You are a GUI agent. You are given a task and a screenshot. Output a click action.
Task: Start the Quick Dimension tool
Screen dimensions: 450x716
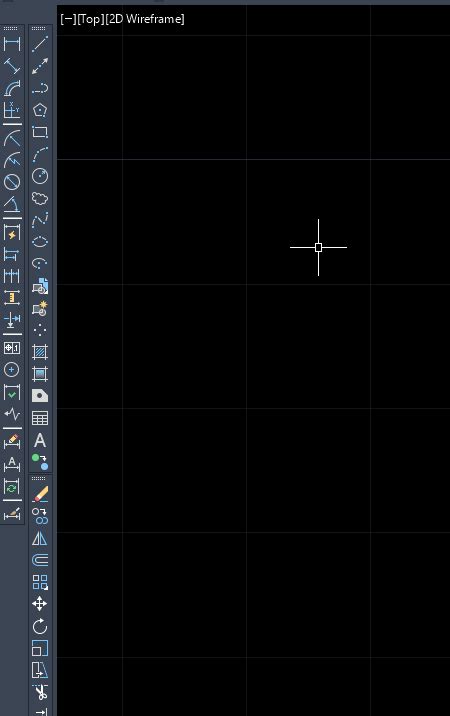[x=12, y=232]
